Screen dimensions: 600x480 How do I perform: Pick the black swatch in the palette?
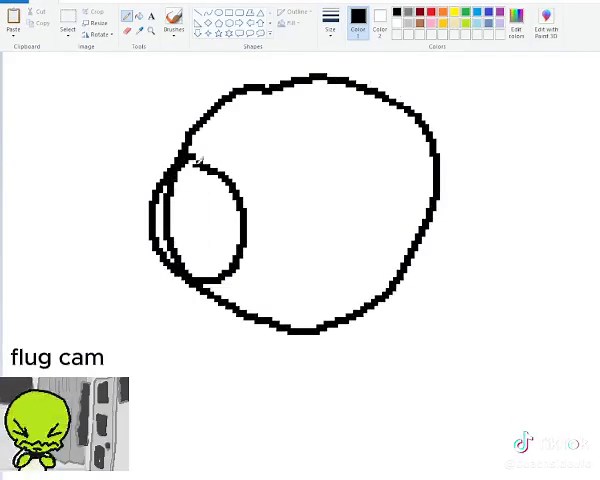(x=397, y=12)
